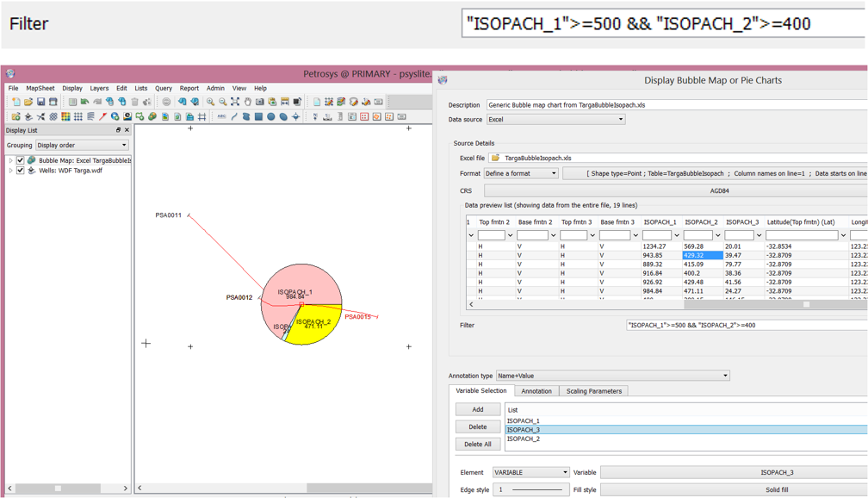Open the MapSheet menu

(x=40, y=88)
